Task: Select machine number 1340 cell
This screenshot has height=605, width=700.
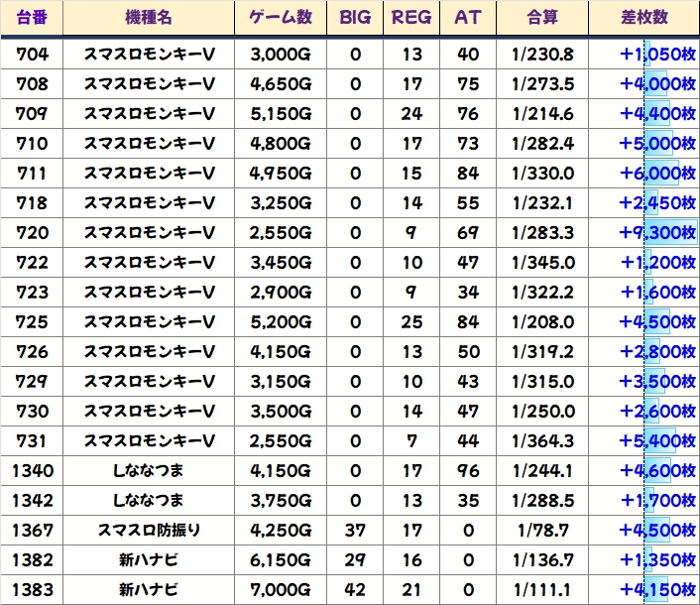Action: (x=32, y=471)
